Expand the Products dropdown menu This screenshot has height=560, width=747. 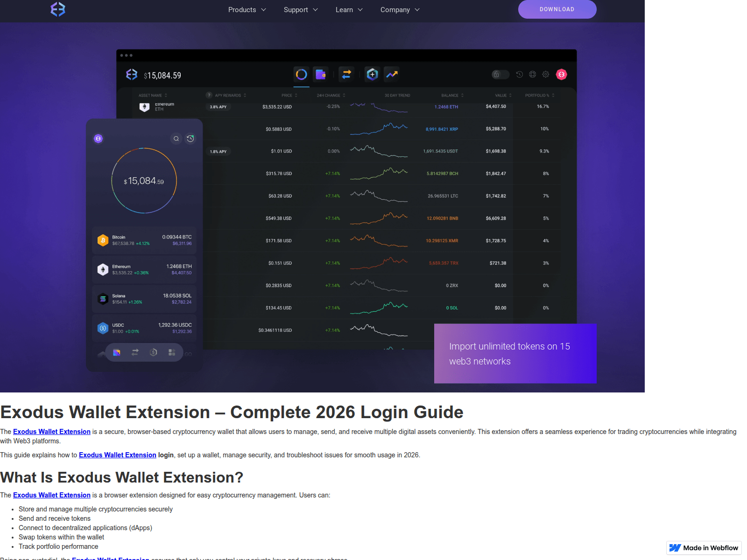[x=247, y=10]
